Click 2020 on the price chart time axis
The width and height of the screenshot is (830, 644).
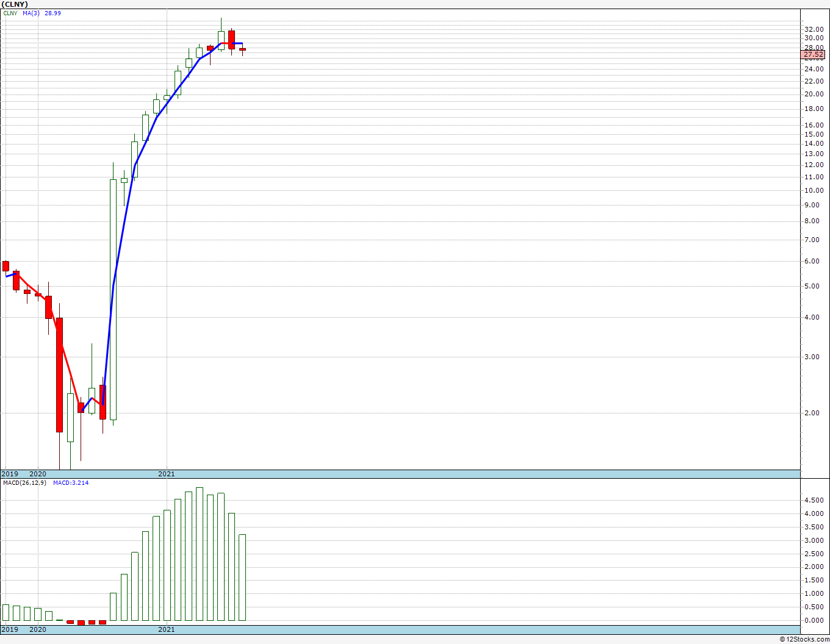[x=38, y=474]
